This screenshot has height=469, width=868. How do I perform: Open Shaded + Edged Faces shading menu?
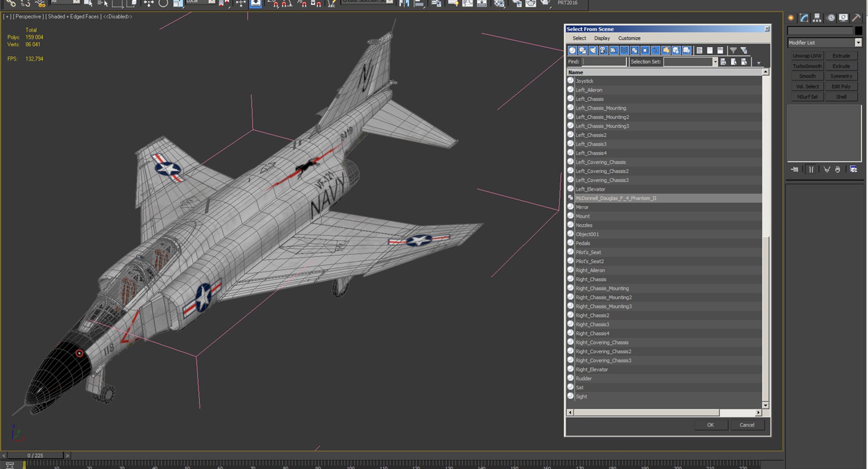[x=73, y=17]
